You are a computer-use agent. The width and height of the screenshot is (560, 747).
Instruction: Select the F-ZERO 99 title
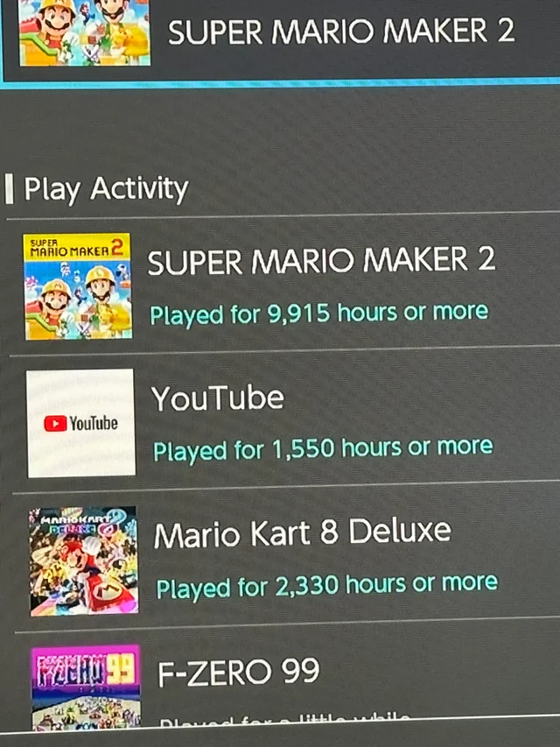tap(238, 672)
